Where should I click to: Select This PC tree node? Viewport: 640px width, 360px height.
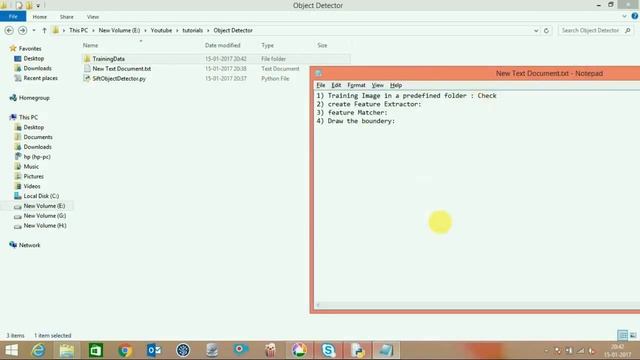click(28, 117)
